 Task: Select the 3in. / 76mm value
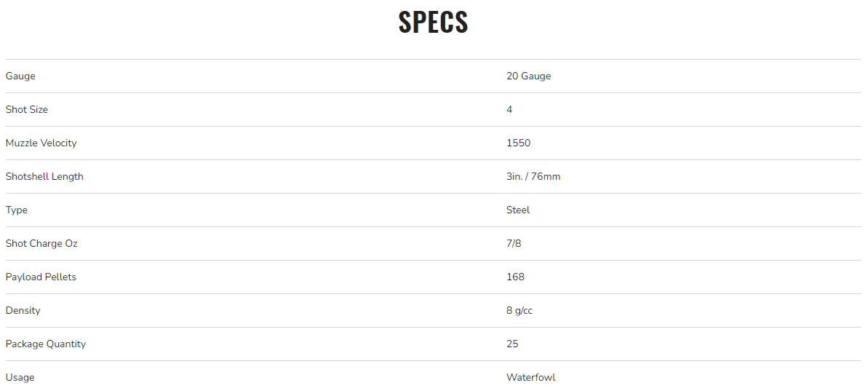[533, 177]
